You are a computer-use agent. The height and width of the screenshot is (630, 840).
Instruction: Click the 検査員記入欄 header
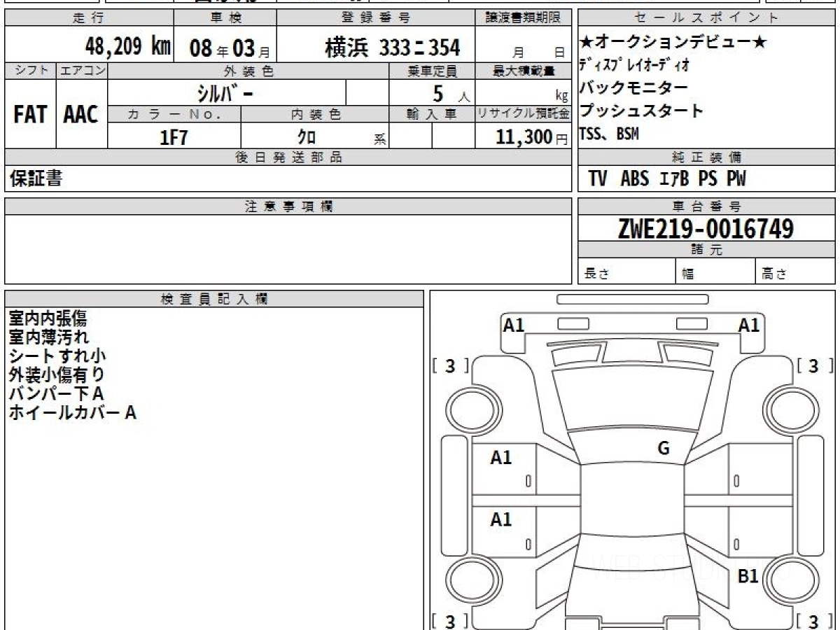coord(214,299)
